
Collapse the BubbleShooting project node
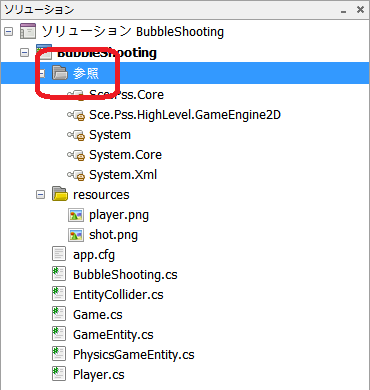pyautogui.click(x=24, y=52)
